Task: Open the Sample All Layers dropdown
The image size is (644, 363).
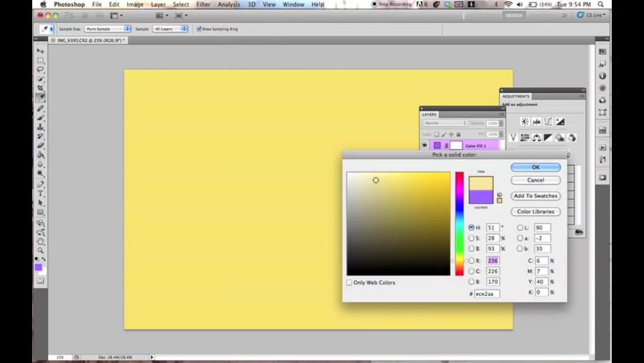Action: tap(170, 29)
